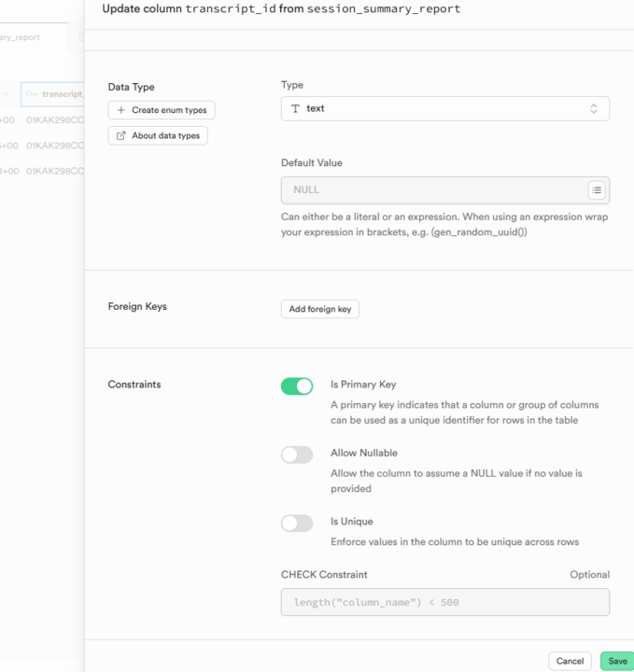
Task: Open column menu chevron left of transcript_id header
Action: (7, 94)
